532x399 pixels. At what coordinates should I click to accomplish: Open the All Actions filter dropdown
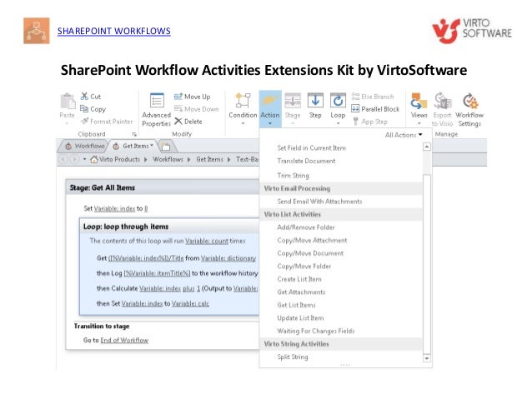click(x=404, y=135)
